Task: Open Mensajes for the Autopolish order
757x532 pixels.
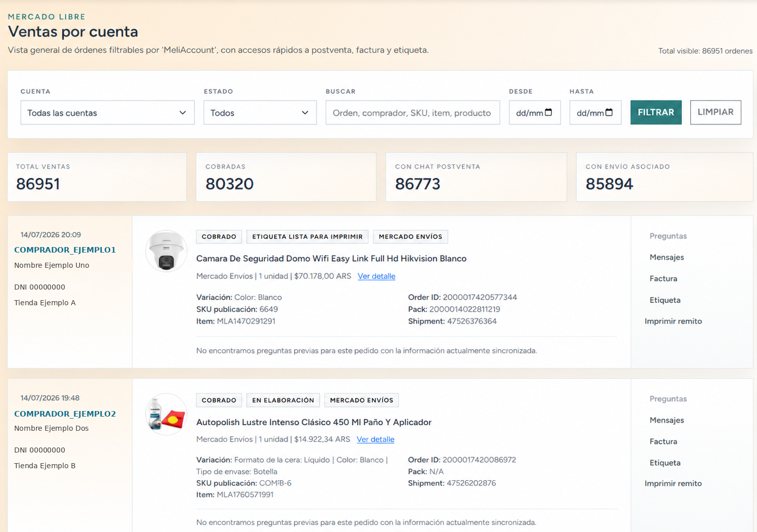Action: click(667, 420)
